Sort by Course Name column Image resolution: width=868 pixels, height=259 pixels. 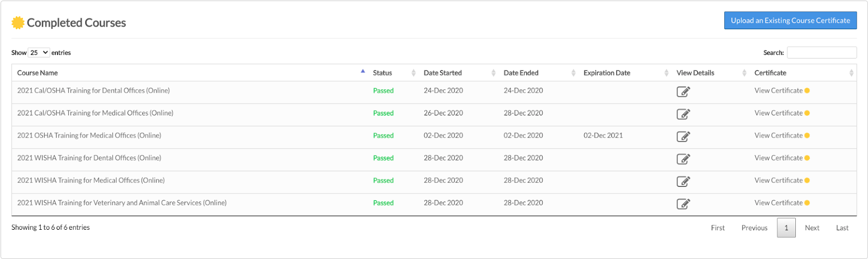pyautogui.click(x=37, y=73)
